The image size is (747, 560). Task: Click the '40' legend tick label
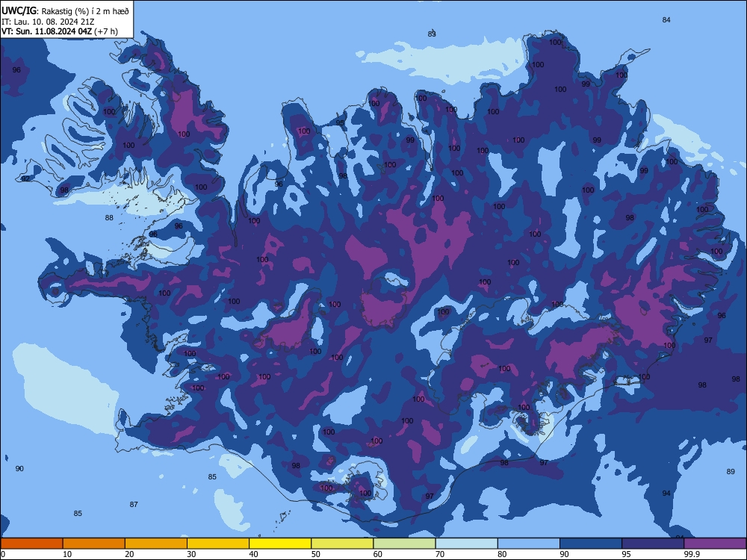pos(253,554)
